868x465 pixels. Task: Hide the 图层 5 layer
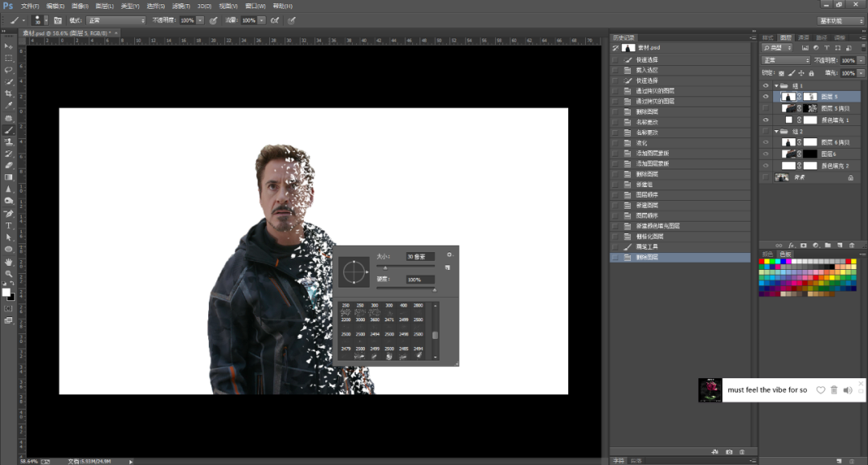[x=766, y=96]
